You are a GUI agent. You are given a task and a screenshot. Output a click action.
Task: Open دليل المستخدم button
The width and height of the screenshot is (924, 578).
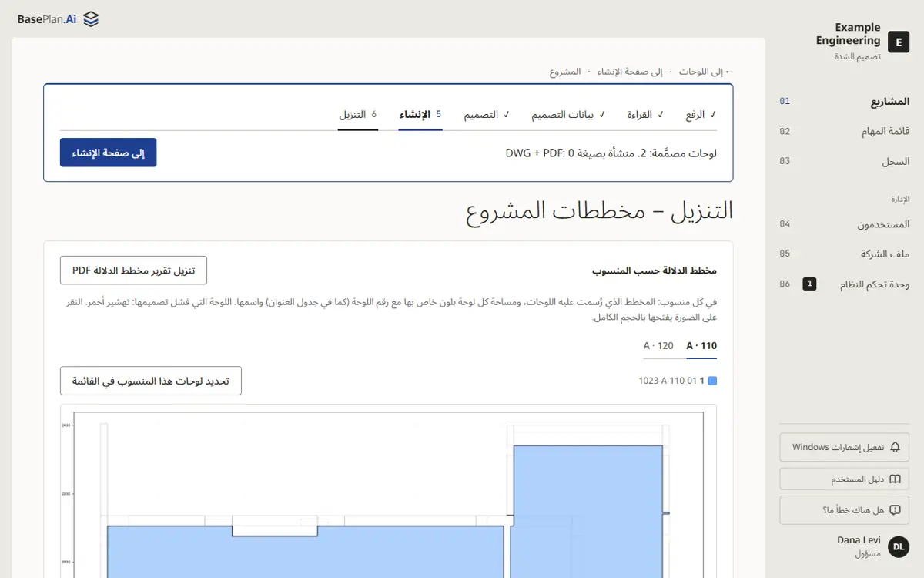(x=845, y=479)
